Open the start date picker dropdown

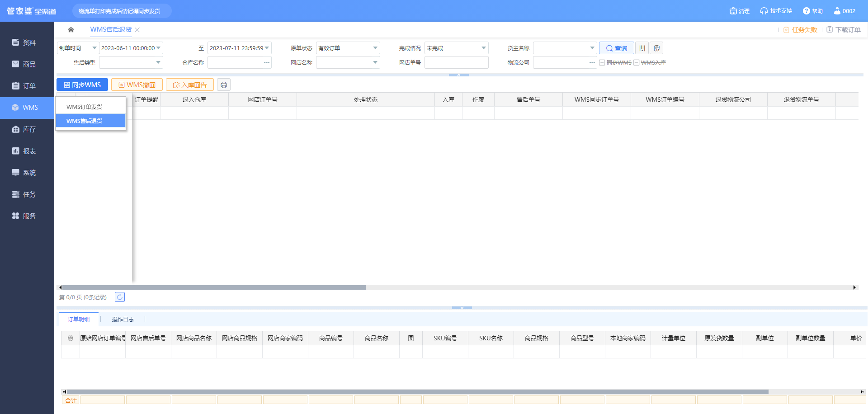(158, 48)
